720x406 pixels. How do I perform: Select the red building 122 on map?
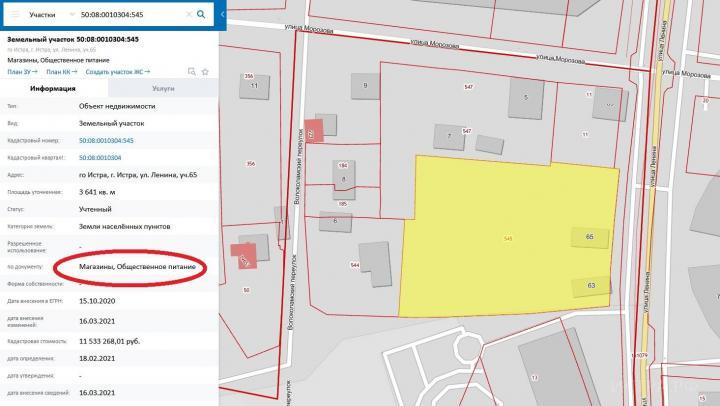tap(312, 134)
